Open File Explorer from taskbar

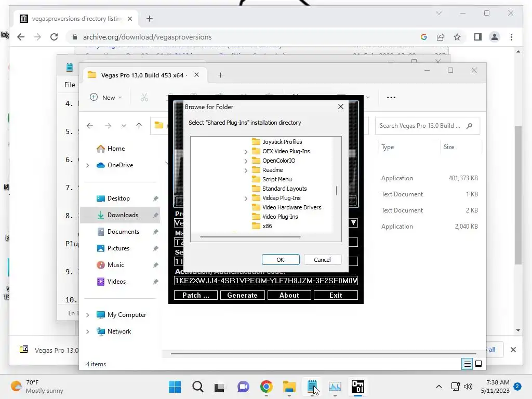pos(289,387)
